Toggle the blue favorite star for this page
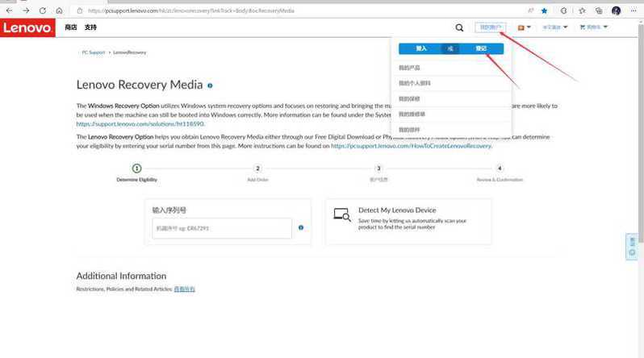The image size is (644, 358). (x=544, y=10)
